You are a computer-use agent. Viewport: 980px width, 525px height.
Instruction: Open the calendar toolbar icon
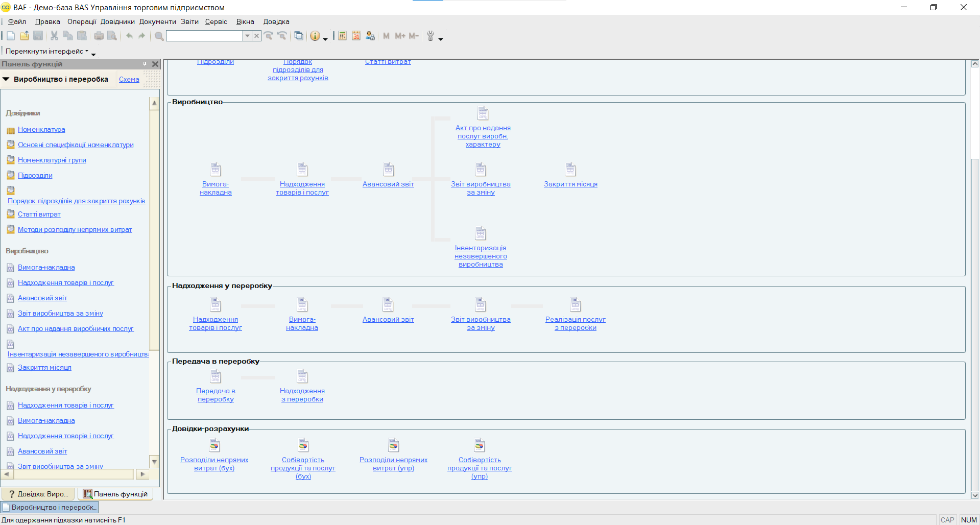tap(356, 36)
